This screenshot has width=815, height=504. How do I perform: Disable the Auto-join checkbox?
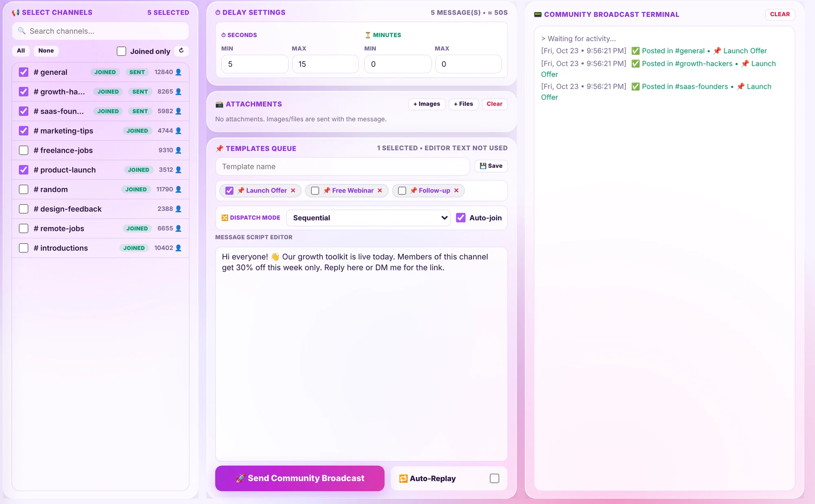[460, 218]
